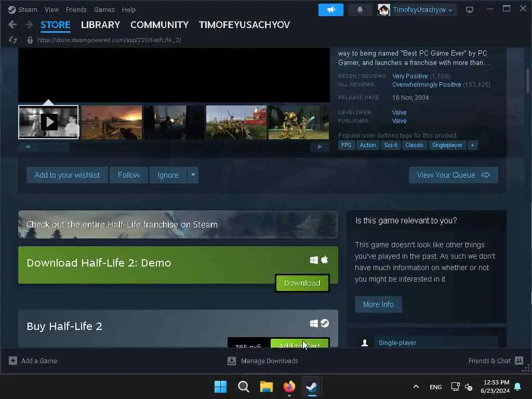Open the notifications bell in Steam header
Screen dimensions: 532x399
coord(360,10)
